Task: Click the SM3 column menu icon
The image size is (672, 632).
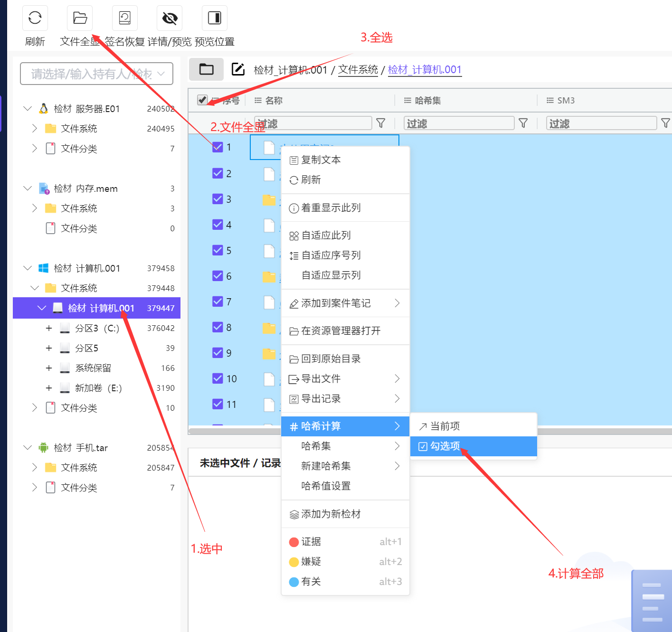Action: tap(550, 100)
